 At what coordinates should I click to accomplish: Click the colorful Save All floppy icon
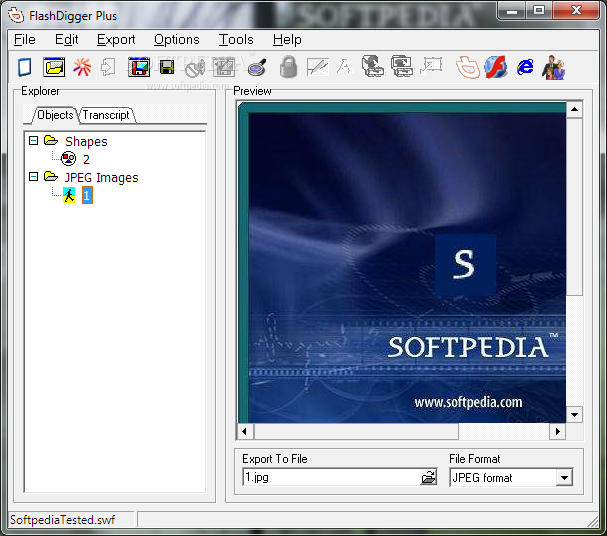(x=139, y=67)
